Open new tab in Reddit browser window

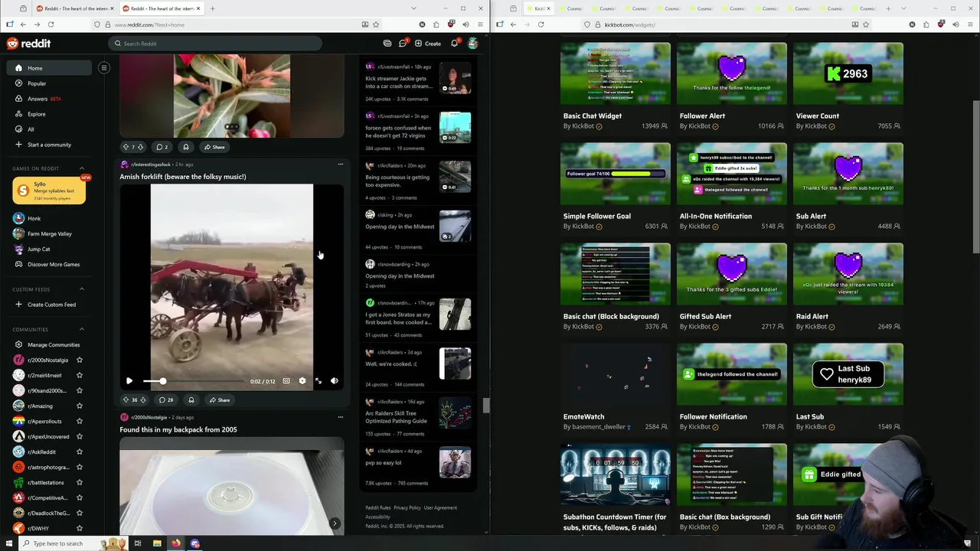pyautogui.click(x=212, y=8)
